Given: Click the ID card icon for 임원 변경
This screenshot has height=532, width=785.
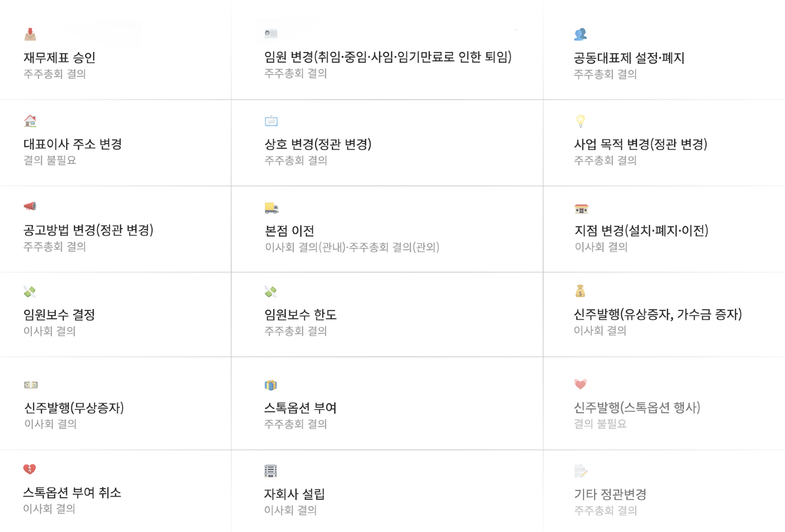Looking at the screenshot, I should click(271, 34).
